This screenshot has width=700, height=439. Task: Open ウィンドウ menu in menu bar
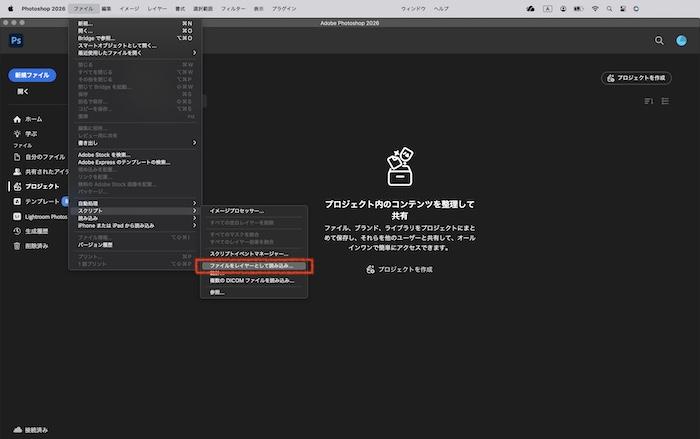coord(413,8)
